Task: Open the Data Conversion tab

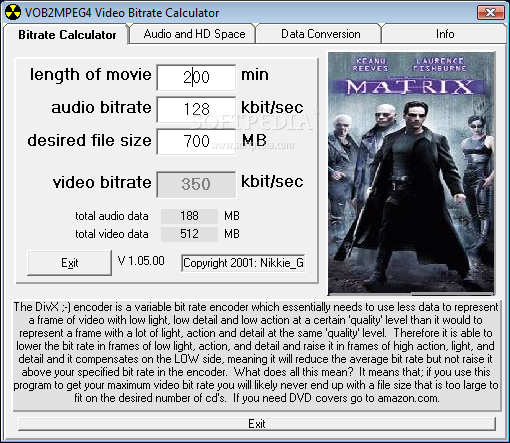Action: pyautogui.click(x=319, y=34)
